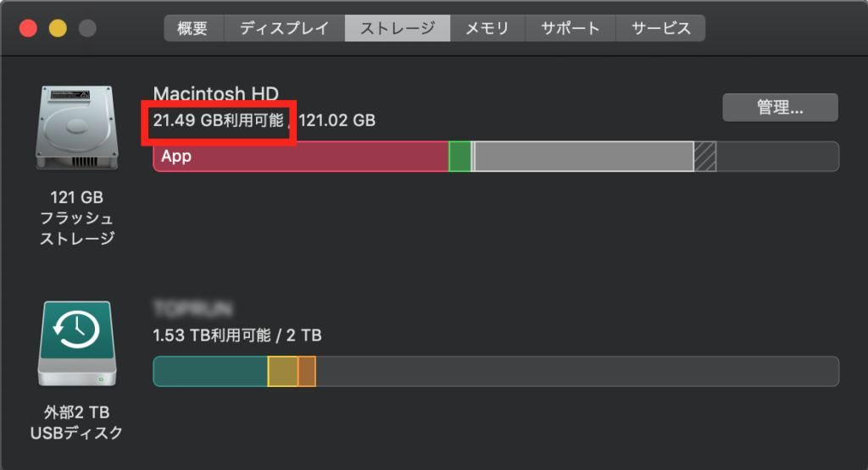Click the 1.53 TB利用可能 / 2 TB label

[x=237, y=335]
